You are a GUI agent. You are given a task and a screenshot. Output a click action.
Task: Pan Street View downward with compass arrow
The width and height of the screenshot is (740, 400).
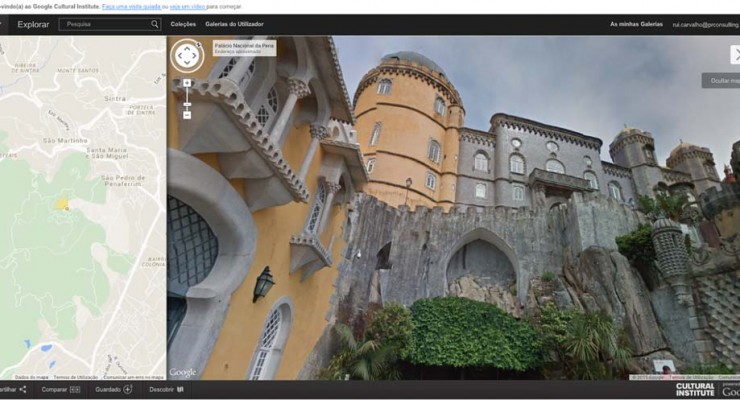pos(187,63)
